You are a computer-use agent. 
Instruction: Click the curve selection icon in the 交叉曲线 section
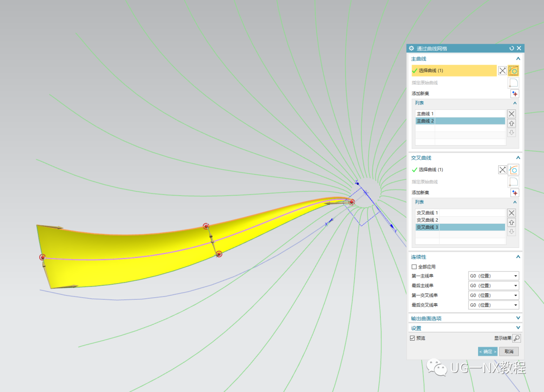[x=513, y=170]
